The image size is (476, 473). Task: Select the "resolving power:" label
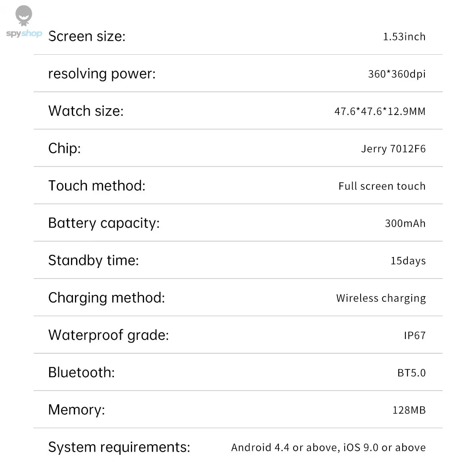[102, 74]
